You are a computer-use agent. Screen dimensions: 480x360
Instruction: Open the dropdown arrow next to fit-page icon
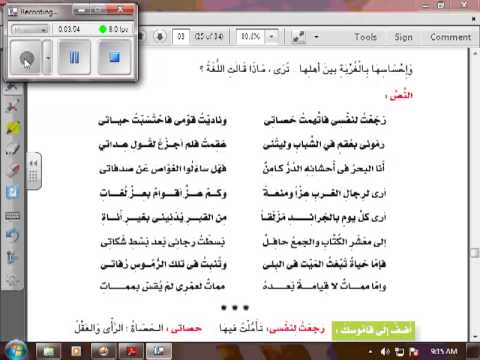click(316, 37)
